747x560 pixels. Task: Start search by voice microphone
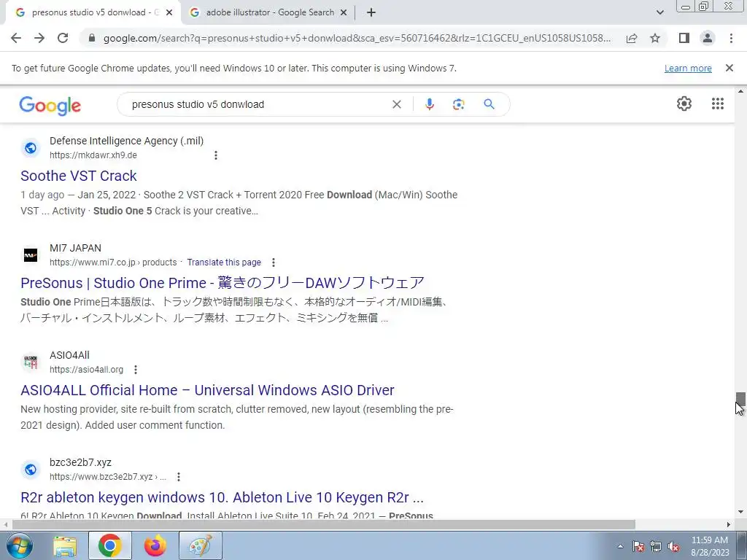point(429,104)
